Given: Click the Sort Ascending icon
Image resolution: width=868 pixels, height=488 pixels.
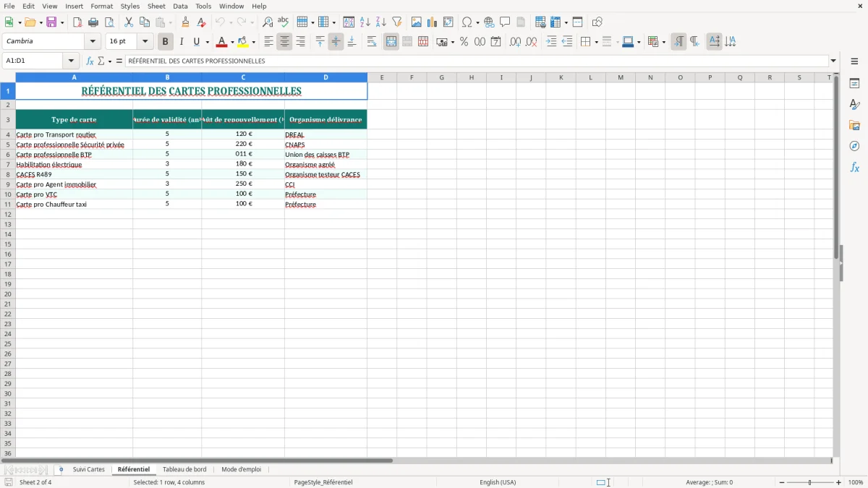Looking at the screenshot, I should pyautogui.click(x=365, y=22).
